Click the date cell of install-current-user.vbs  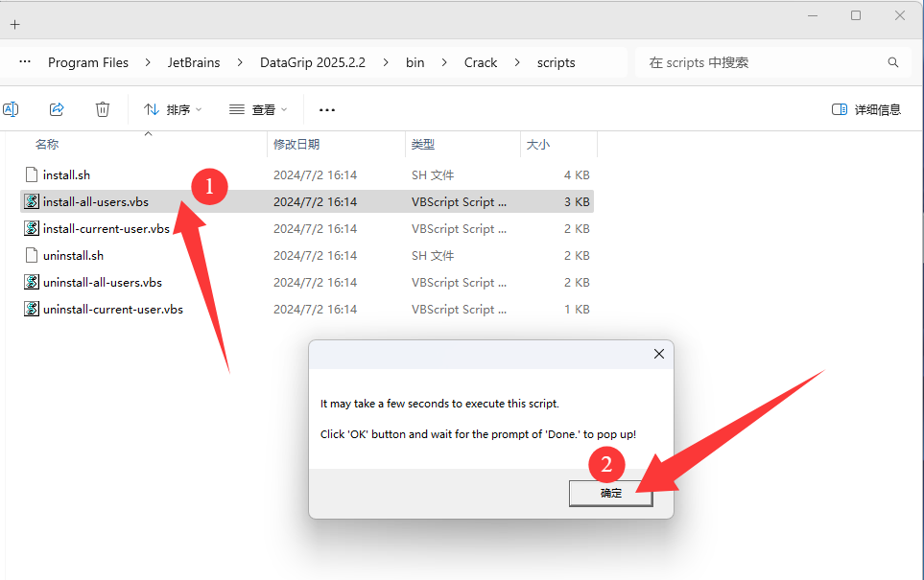[x=316, y=228]
